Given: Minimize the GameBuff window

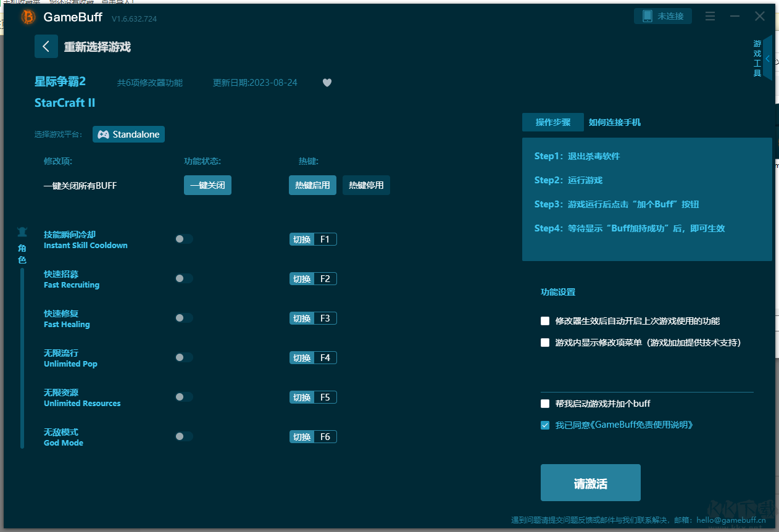Looking at the screenshot, I should click(735, 16).
